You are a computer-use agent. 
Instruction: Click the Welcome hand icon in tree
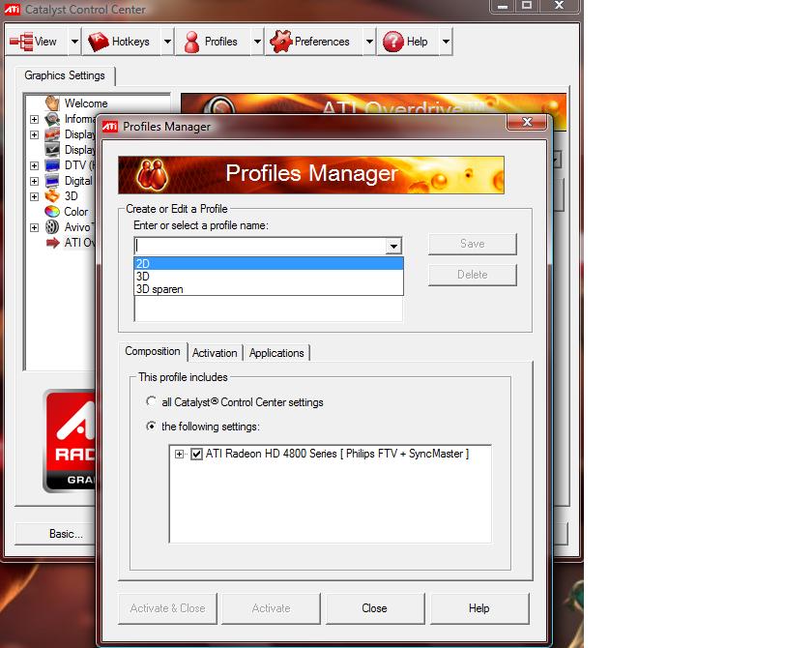coord(52,103)
